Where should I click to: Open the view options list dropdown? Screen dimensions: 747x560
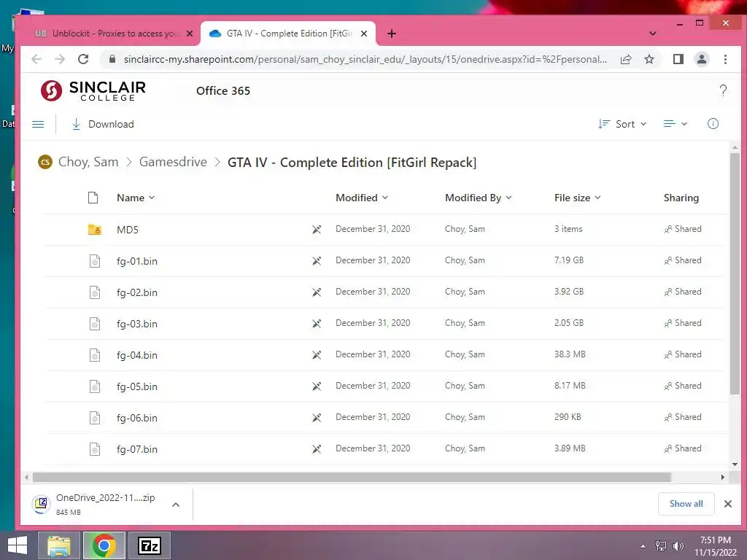[x=675, y=124]
